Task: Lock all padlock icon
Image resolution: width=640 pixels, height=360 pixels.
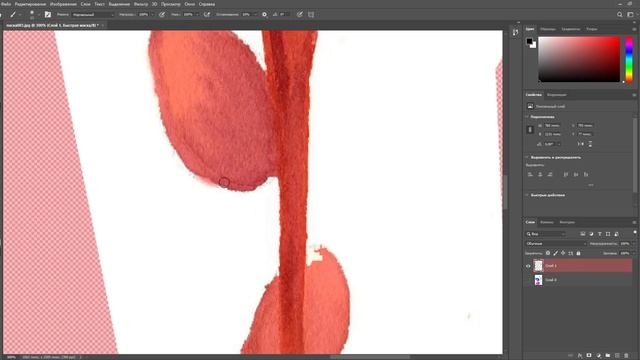Action: (x=578, y=253)
